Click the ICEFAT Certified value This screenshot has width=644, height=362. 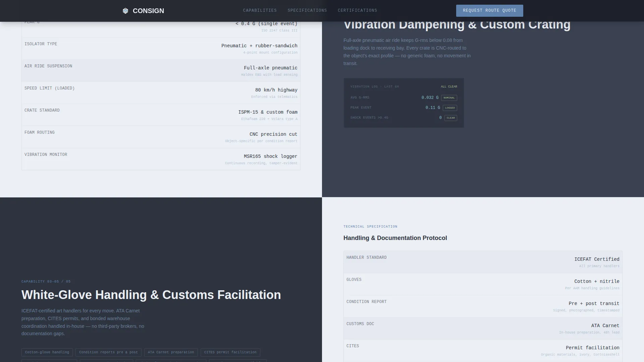[x=597, y=259]
